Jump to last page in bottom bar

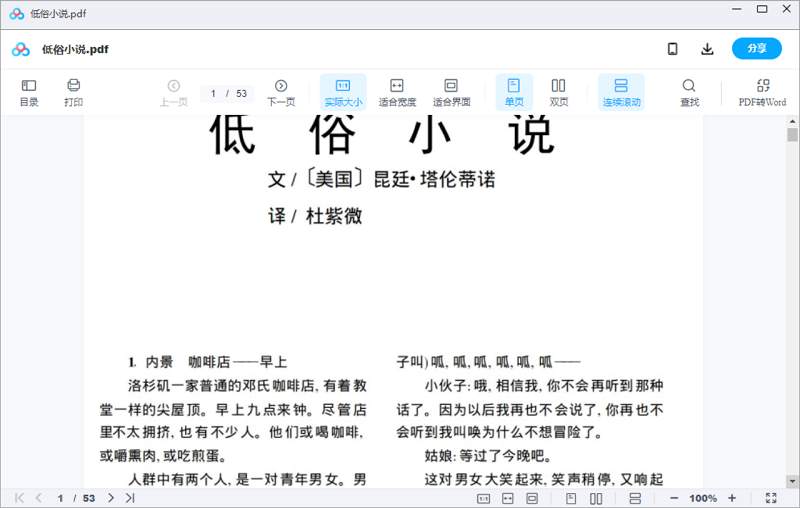[130, 498]
